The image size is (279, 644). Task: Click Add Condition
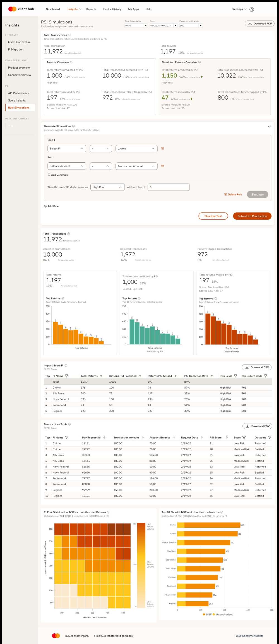tap(58, 175)
